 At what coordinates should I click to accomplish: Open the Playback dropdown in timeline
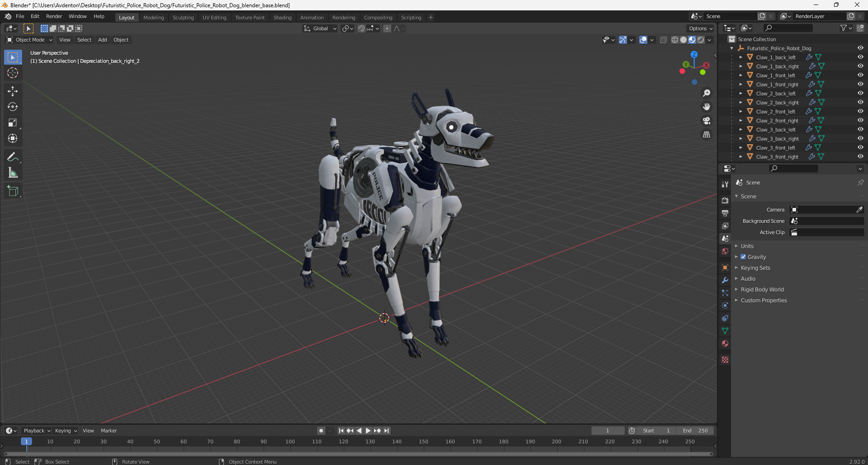(37, 431)
